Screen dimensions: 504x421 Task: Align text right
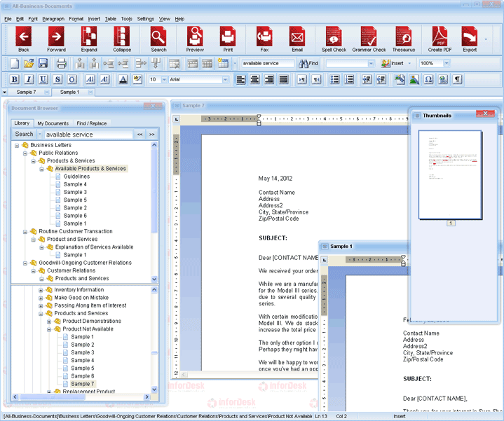point(269,79)
